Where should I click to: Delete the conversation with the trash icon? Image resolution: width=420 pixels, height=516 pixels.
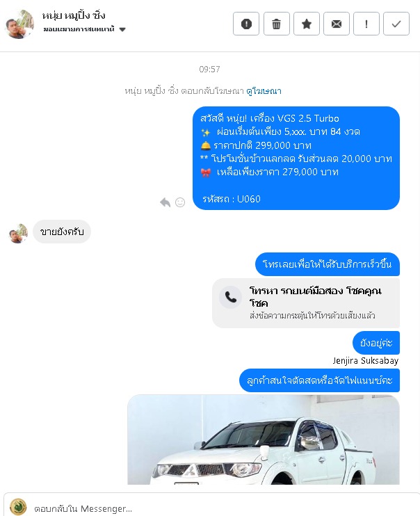[277, 24]
